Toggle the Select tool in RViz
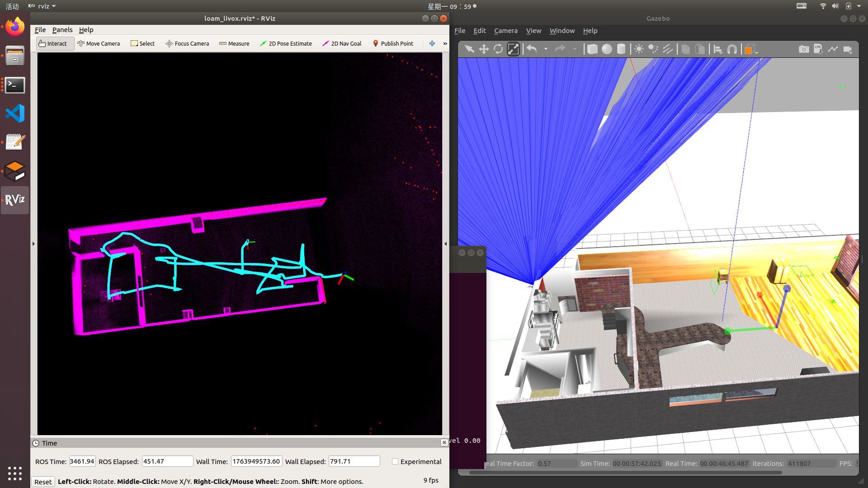868x488 pixels. click(x=142, y=43)
